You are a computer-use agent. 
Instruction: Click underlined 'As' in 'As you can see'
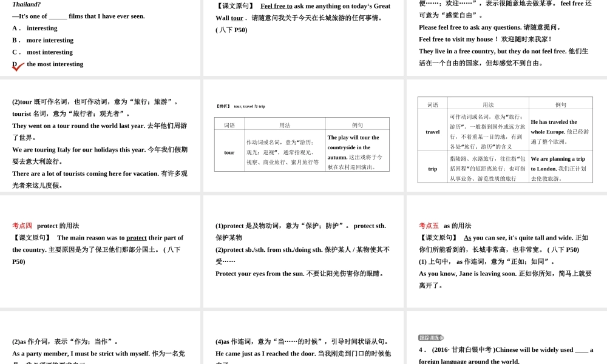[467, 238]
